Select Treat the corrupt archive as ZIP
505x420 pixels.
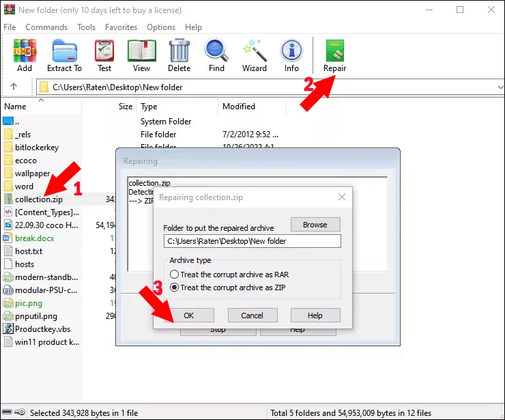click(175, 288)
